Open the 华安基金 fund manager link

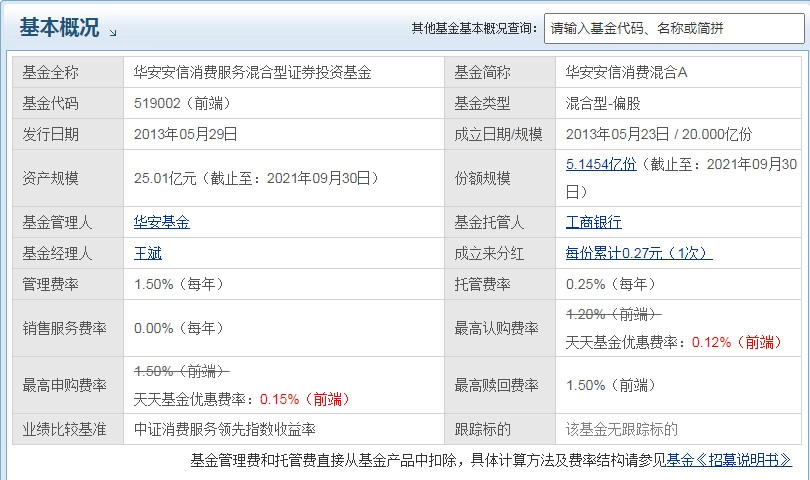[x=162, y=222]
